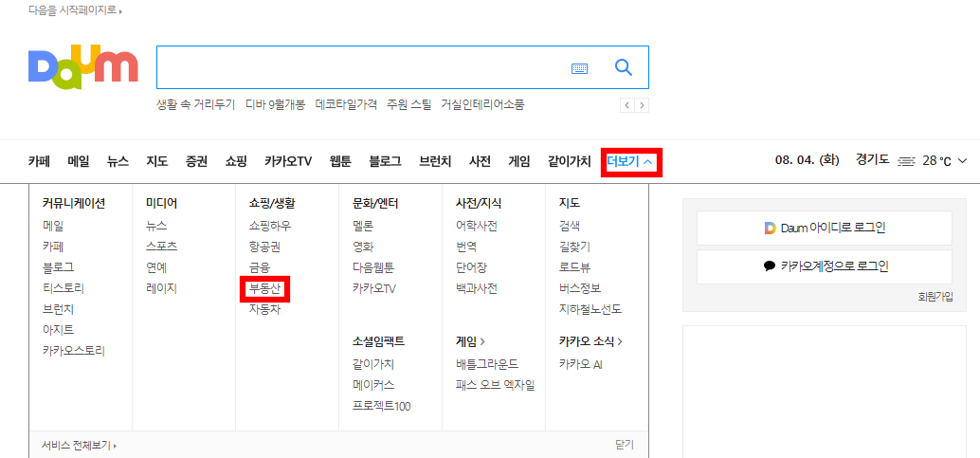Select suggestion 디바 9월개봉
This screenshot has width=980, height=458.
point(276,105)
